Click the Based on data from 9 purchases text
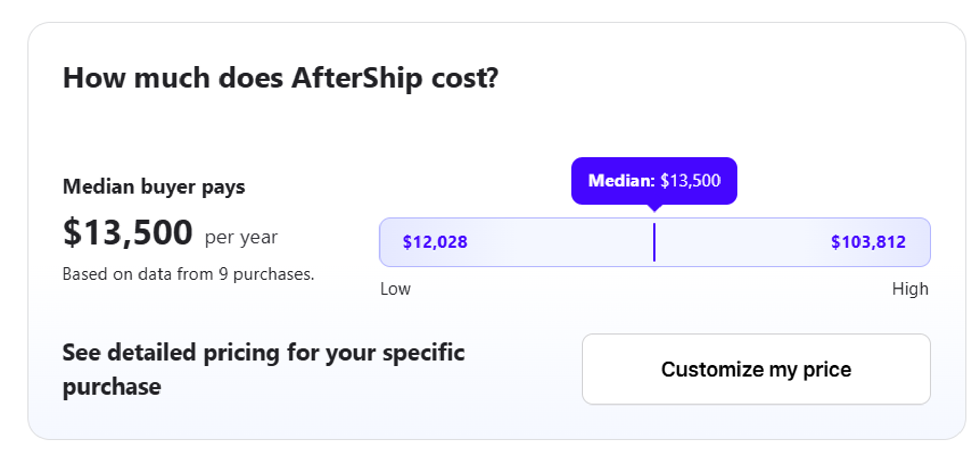Image resolution: width=980 pixels, height=463 pixels. tap(188, 274)
